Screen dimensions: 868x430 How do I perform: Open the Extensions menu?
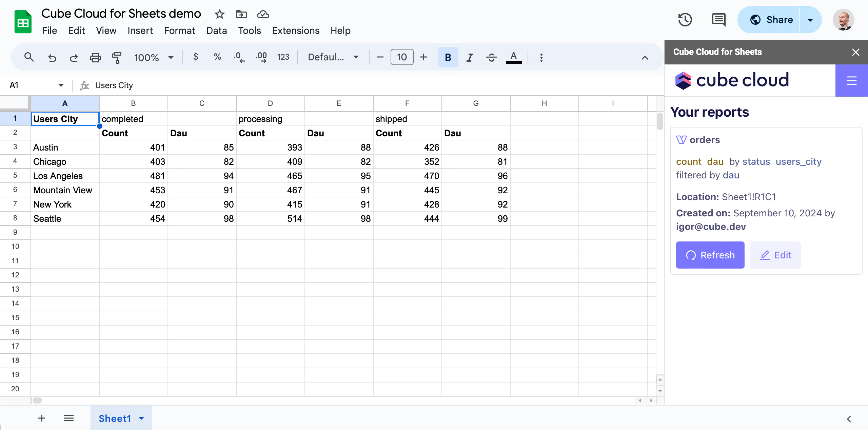coord(295,31)
